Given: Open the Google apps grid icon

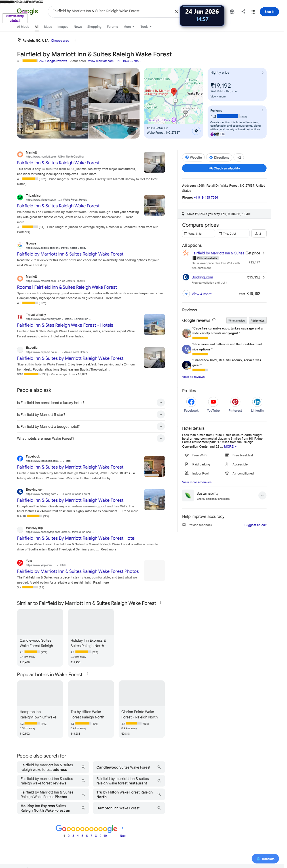Looking at the screenshot, I should click(x=253, y=11).
